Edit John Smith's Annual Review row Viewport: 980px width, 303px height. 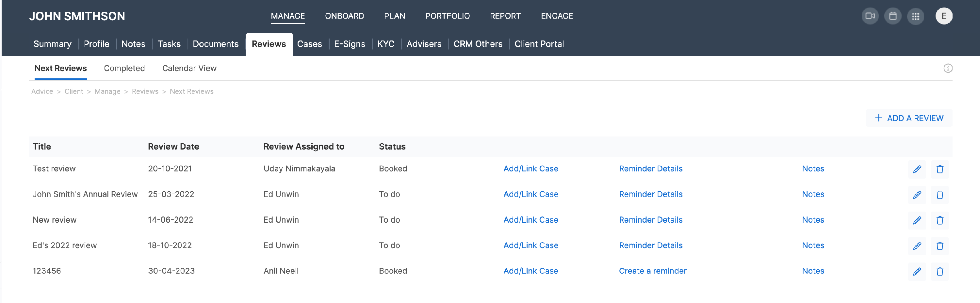pos(917,195)
